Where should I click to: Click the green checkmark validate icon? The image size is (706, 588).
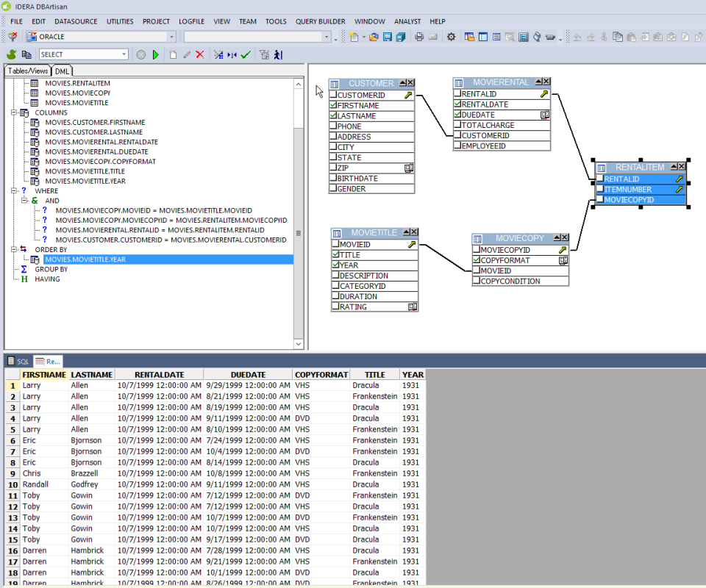pyautogui.click(x=246, y=54)
